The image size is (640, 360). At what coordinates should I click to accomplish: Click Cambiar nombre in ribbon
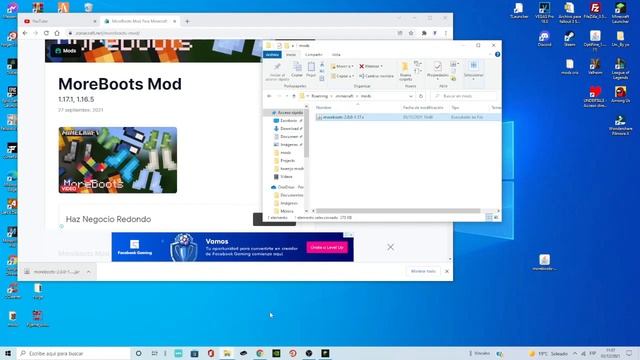(x=376, y=76)
